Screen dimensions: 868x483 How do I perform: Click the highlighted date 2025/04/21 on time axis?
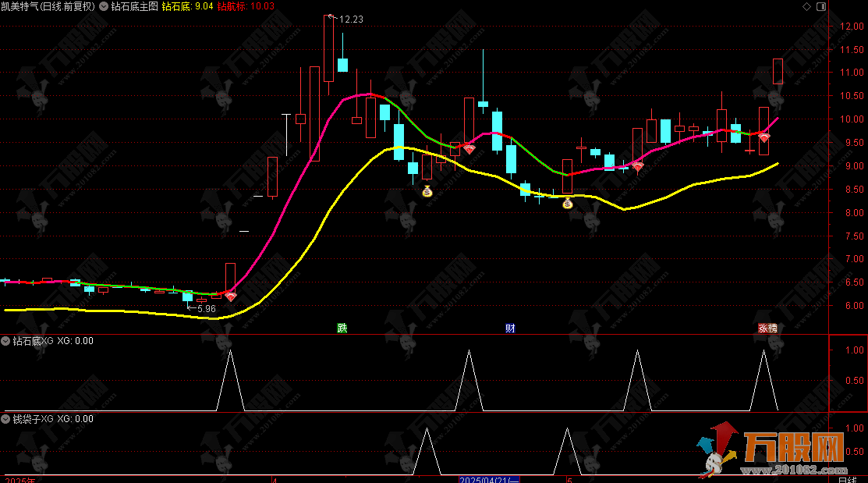click(x=489, y=480)
